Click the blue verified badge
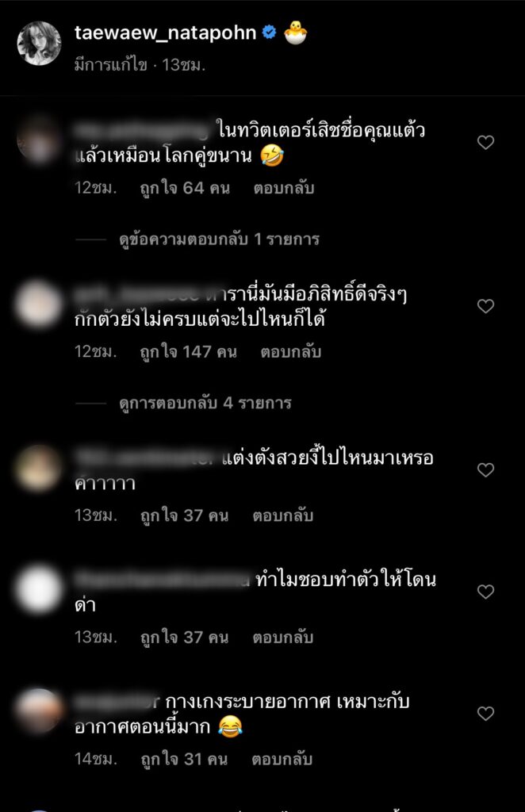The width and height of the screenshot is (525, 812). click(x=269, y=33)
